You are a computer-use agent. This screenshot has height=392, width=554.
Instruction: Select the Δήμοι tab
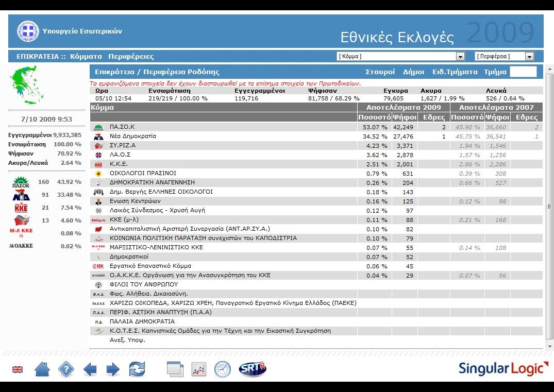pos(413,72)
